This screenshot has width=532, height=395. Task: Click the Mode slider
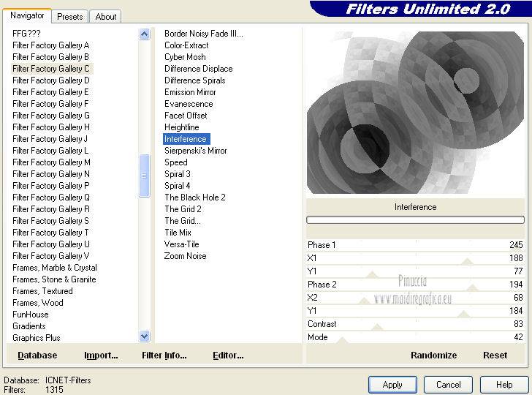(415, 337)
